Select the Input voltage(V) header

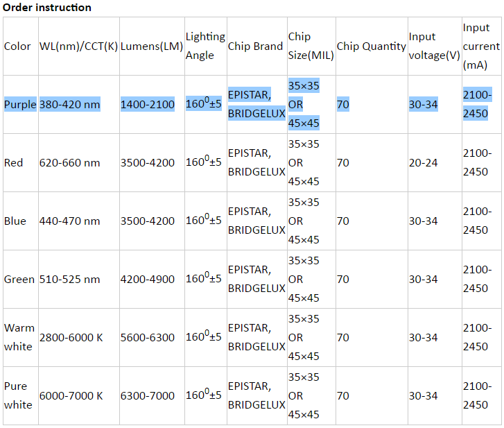[434, 46]
